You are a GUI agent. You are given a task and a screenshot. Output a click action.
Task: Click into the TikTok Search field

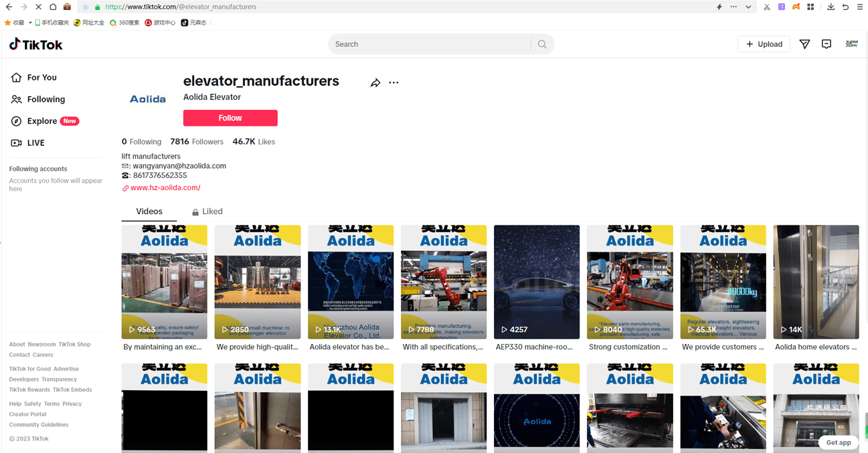[432, 44]
